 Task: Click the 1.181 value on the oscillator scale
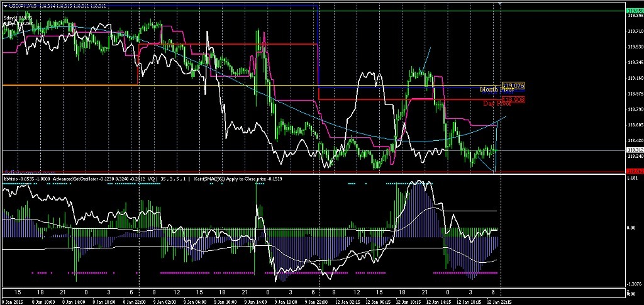coord(633,178)
